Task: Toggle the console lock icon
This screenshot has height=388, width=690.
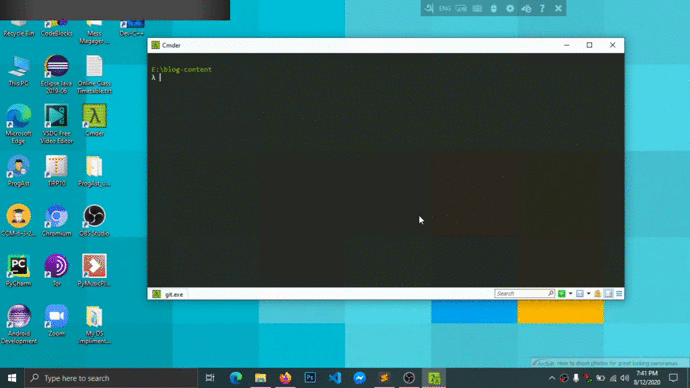Action: tap(598, 294)
